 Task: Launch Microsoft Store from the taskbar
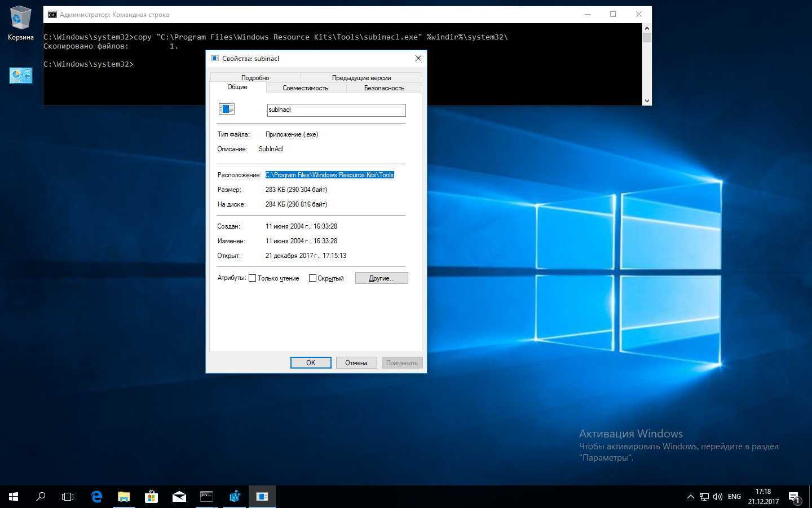pos(151,497)
